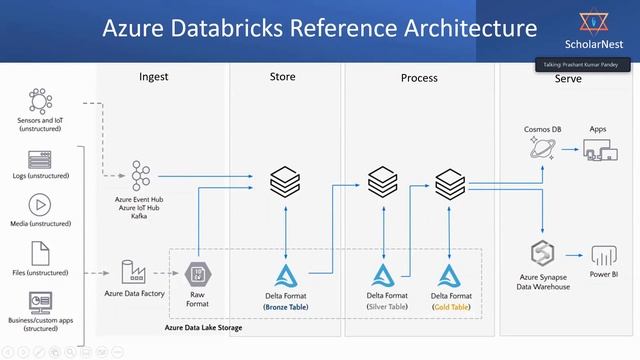Click the "Power BI" label
Viewport: 640px width, 360px height.
[x=604, y=274]
